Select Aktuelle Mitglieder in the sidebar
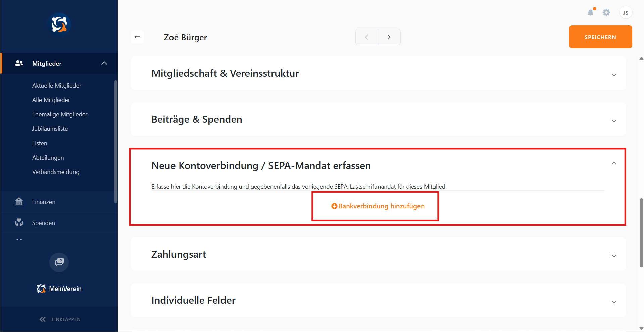Viewport: 644px width, 332px height. (x=57, y=86)
